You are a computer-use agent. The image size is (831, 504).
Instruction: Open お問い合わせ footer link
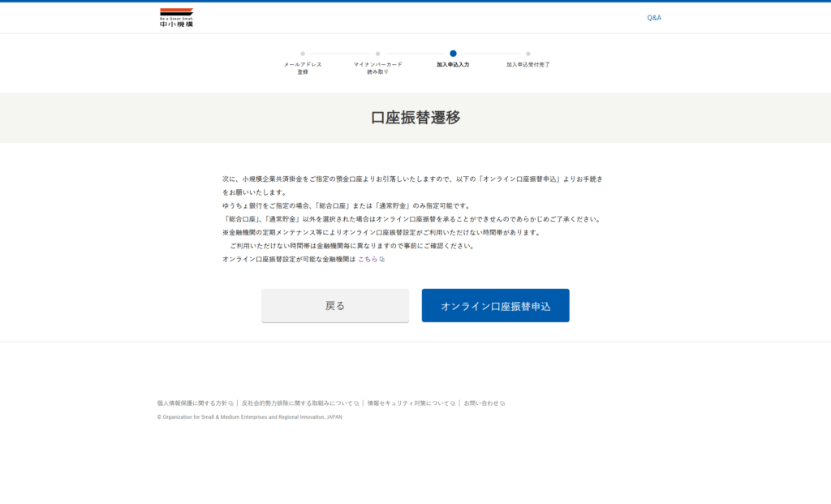coord(481,403)
